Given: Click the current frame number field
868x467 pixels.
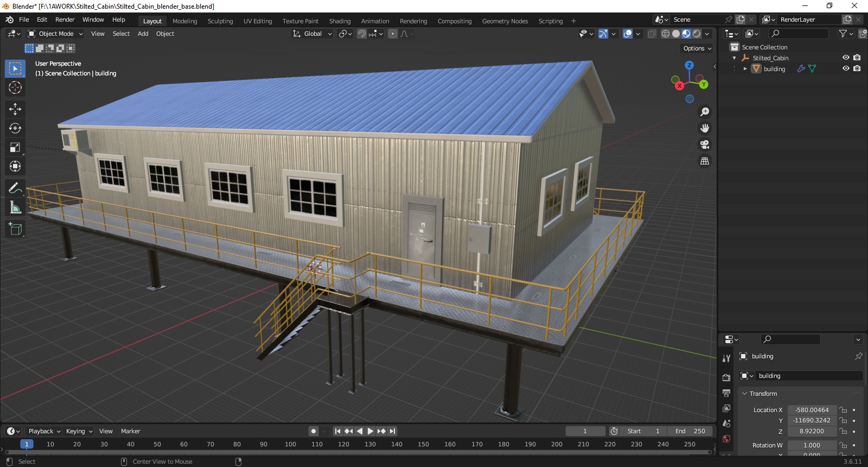Looking at the screenshot, I should point(585,431).
